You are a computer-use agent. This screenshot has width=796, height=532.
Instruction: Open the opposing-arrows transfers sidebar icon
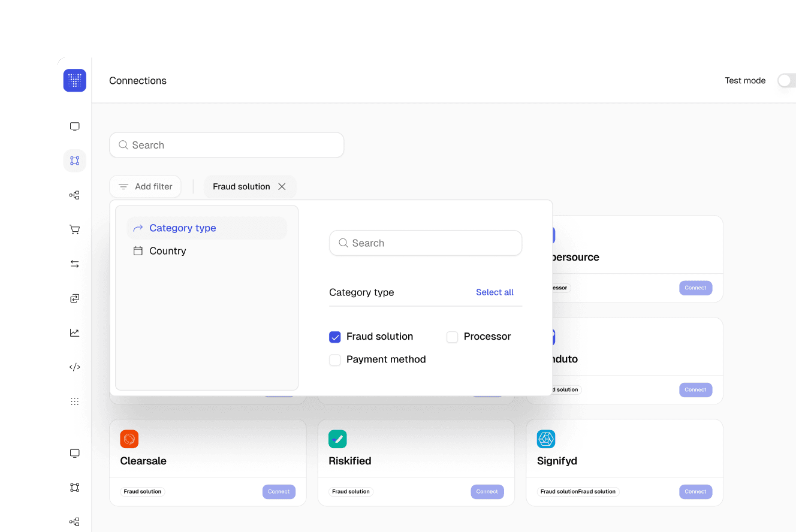pos(75,264)
